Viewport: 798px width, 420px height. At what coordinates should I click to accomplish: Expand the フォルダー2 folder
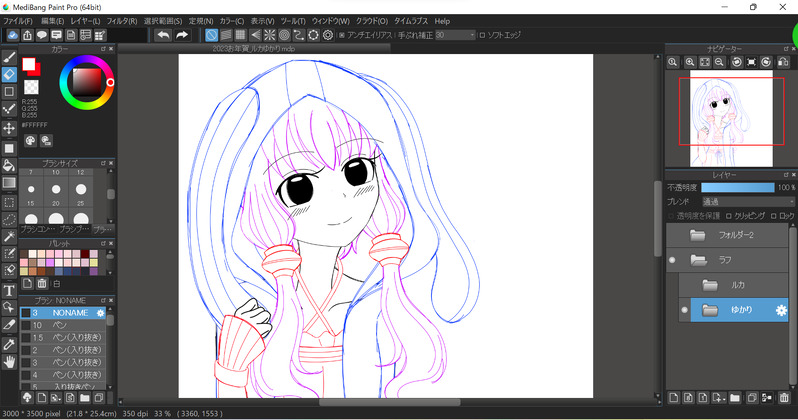click(x=698, y=235)
